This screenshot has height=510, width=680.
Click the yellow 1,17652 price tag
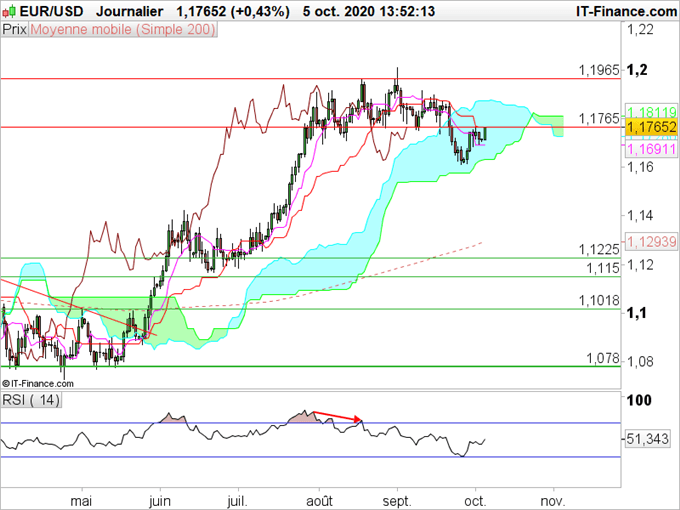651,127
